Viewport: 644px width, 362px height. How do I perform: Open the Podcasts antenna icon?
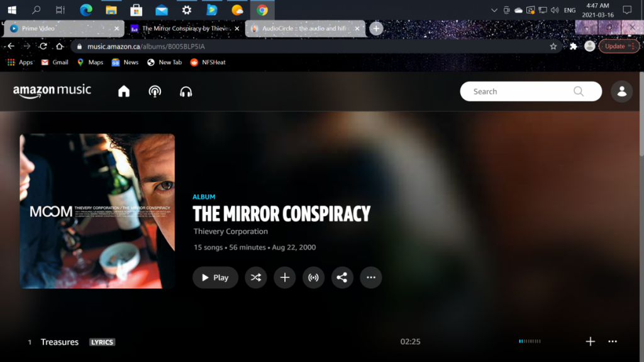[155, 91]
